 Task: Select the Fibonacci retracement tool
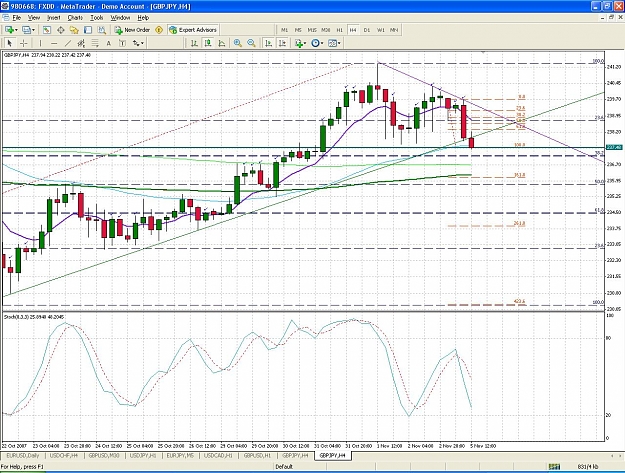[95, 43]
